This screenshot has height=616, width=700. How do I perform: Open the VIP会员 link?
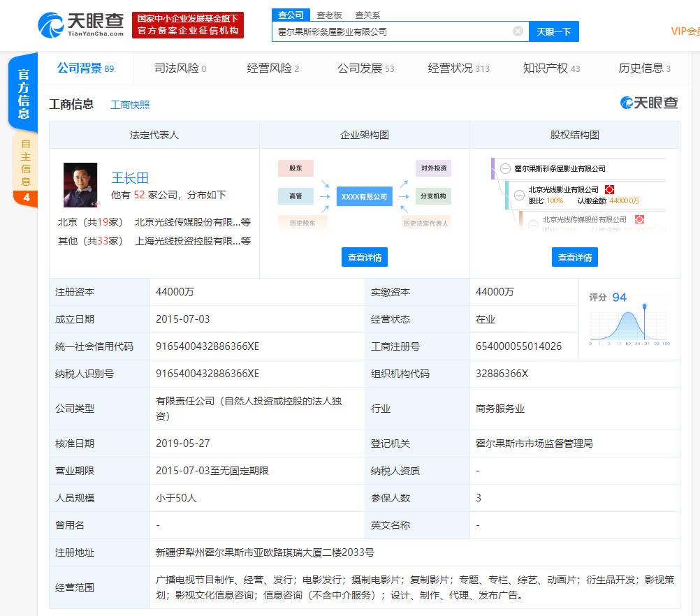pyautogui.click(x=685, y=31)
